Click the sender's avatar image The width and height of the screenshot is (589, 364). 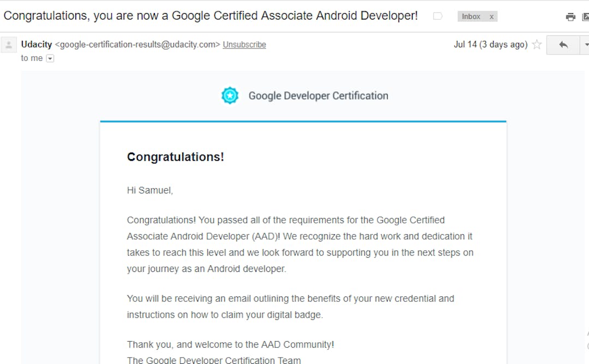(x=8, y=44)
